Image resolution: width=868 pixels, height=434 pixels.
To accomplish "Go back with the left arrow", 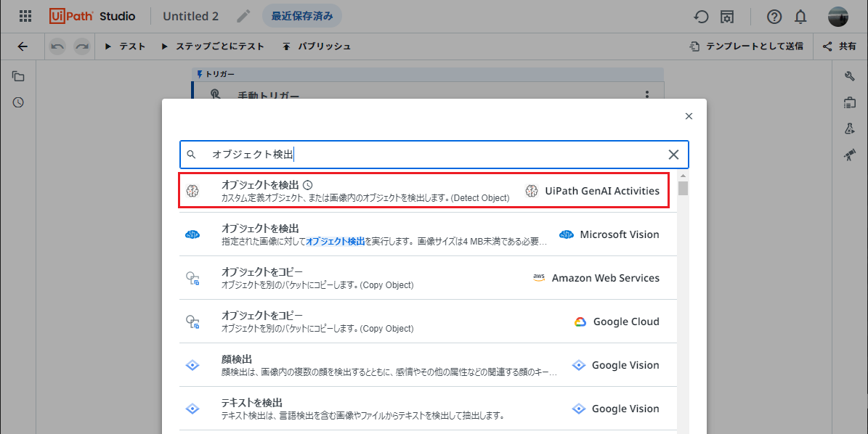I will pyautogui.click(x=22, y=46).
